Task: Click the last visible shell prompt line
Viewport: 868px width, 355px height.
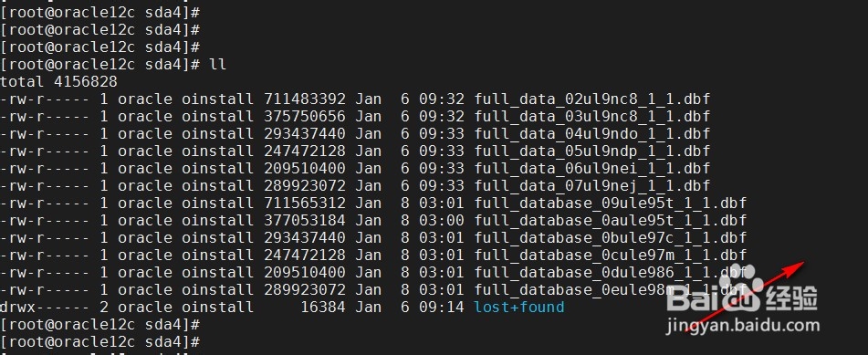Action: 100,341
